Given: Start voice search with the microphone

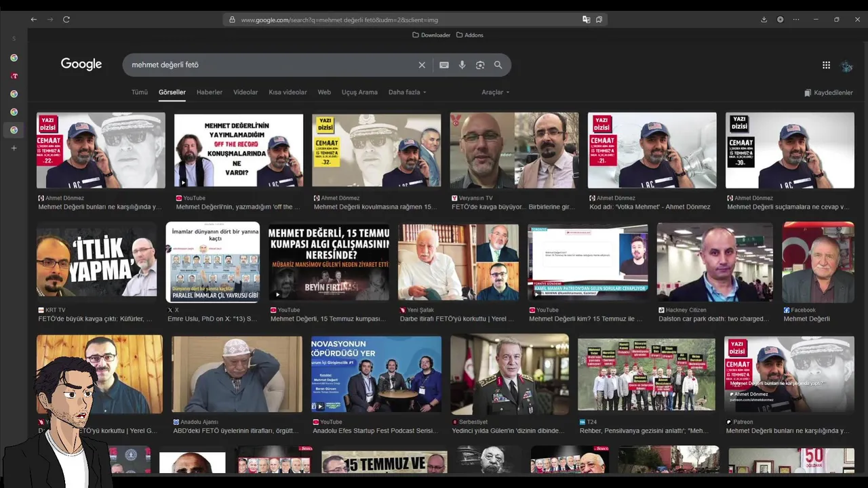Looking at the screenshot, I should 462,65.
